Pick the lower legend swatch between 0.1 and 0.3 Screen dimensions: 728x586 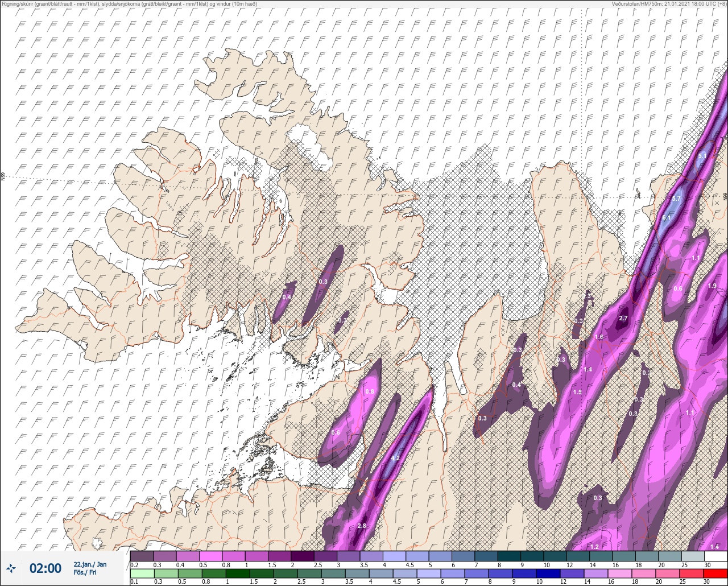coord(142,573)
